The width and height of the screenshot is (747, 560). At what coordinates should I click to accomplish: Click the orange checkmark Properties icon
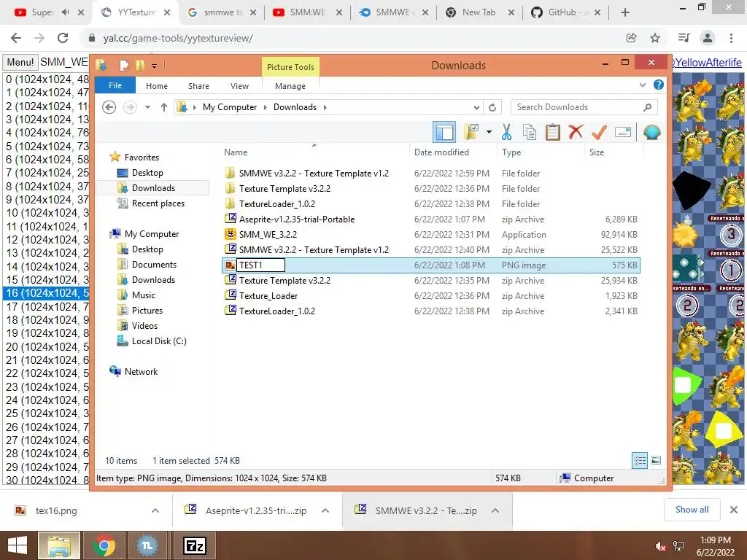click(x=599, y=131)
